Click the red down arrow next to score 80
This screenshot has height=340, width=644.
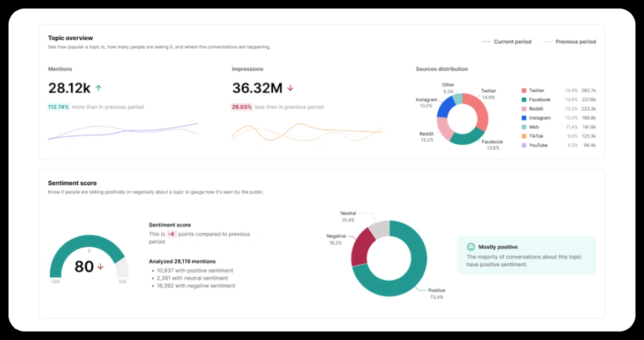pos(100,267)
